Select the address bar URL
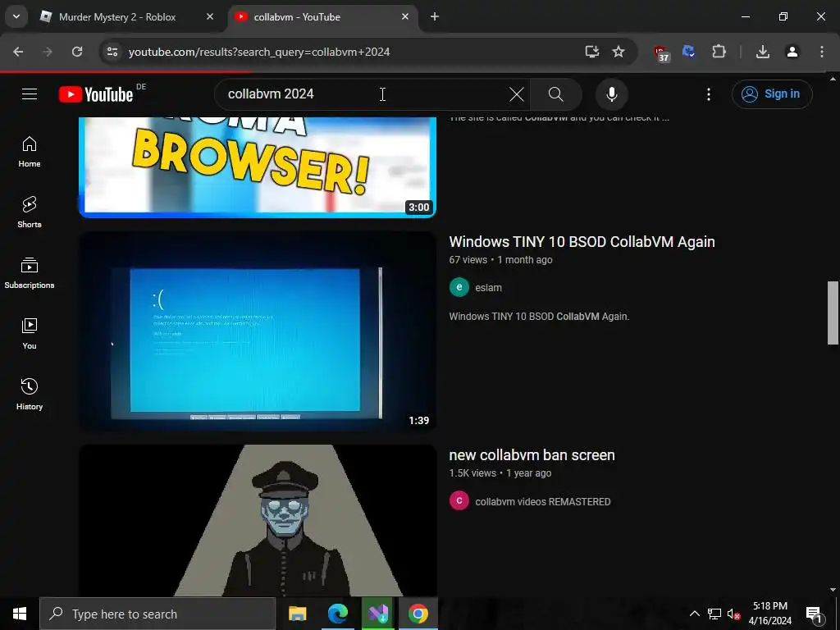 tap(259, 52)
